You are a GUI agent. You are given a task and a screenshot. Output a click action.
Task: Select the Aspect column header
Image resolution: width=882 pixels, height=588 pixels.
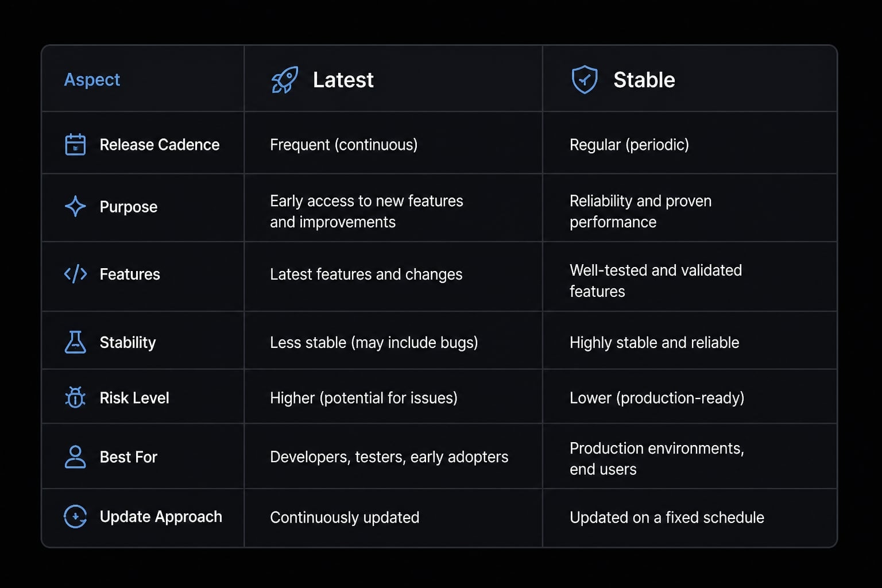pyautogui.click(x=92, y=79)
